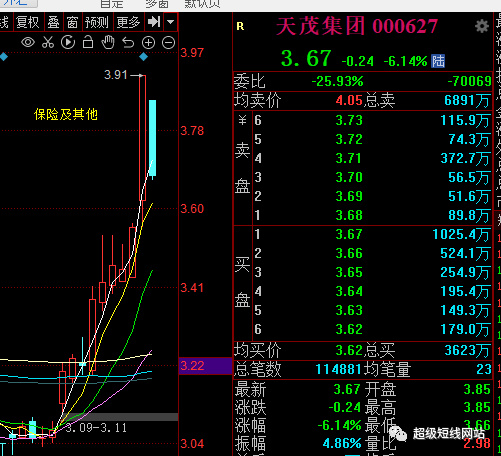Select sell level 6 price 3.73

tap(349, 120)
